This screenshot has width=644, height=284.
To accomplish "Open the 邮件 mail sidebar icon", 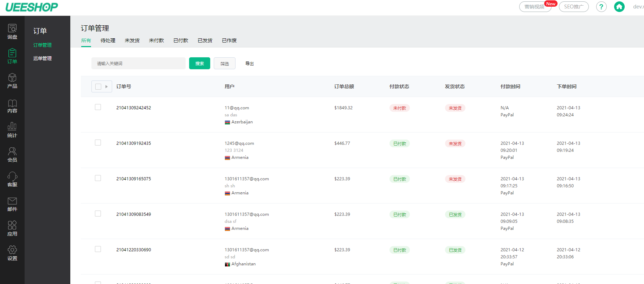I will coord(12,204).
